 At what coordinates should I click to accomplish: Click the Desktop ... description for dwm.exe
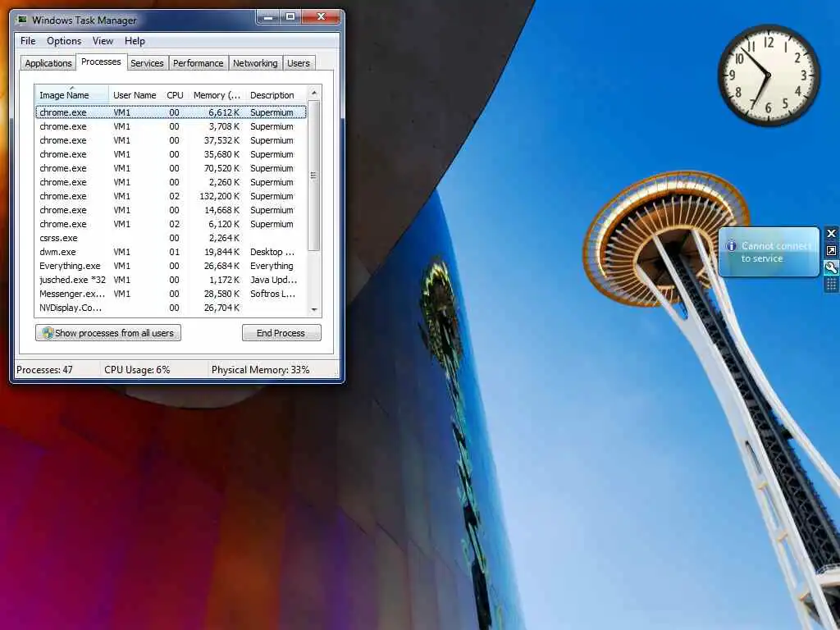(272, 252)
